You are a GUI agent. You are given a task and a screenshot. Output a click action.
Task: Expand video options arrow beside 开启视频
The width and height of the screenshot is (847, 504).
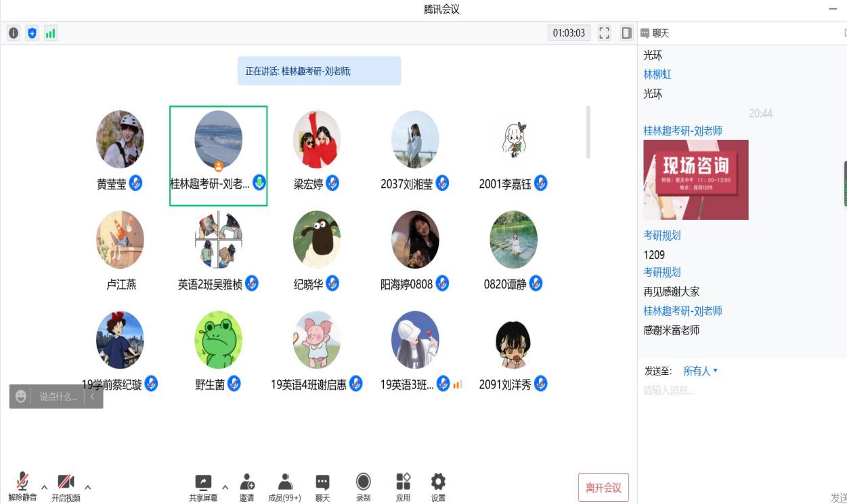[87, 486]
